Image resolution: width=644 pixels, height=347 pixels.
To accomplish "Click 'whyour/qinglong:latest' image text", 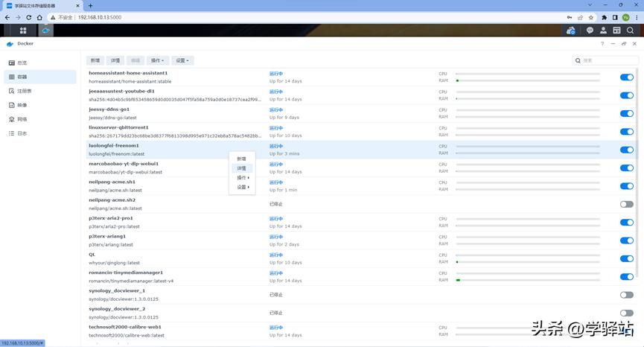I will 114,263.
